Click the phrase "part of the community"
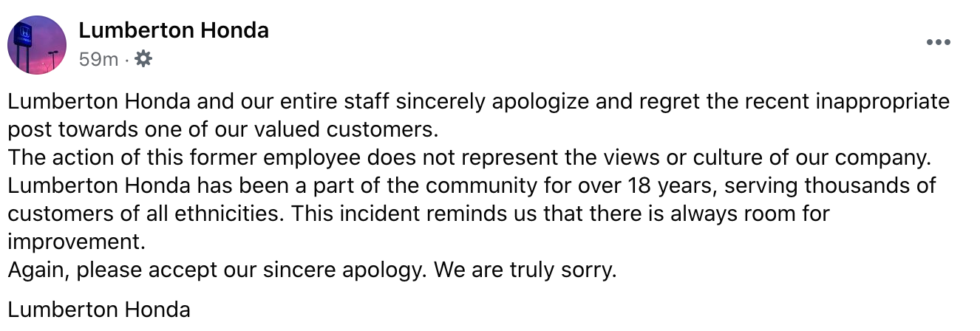980x331 pixels. coord(346,185)
